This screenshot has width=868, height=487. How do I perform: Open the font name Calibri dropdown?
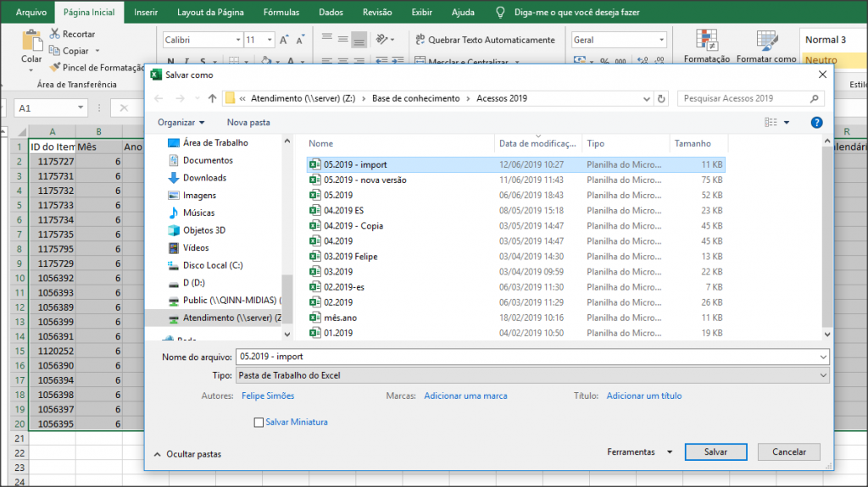point(238,40)
